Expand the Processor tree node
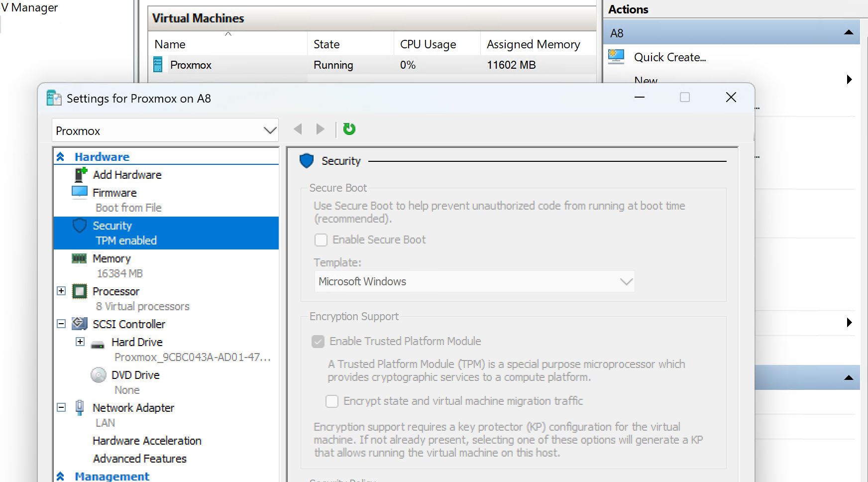The image size is (868, 482). pyautogui.click(x=61, y=291)
